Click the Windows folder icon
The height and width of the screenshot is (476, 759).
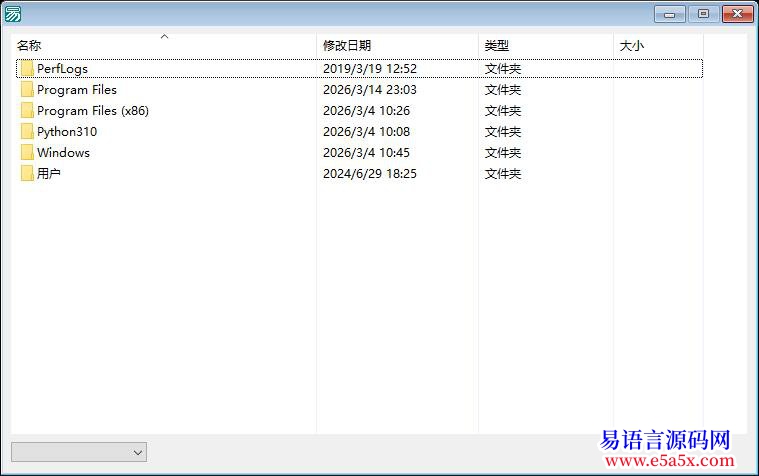pos(27,153)
